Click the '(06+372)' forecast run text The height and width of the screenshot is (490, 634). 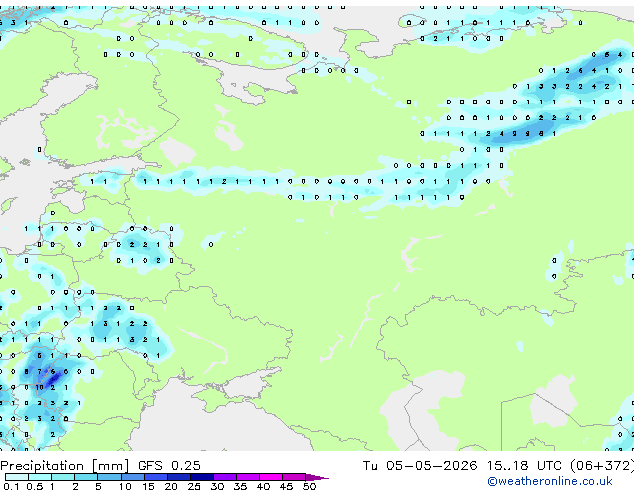[602, 466]
